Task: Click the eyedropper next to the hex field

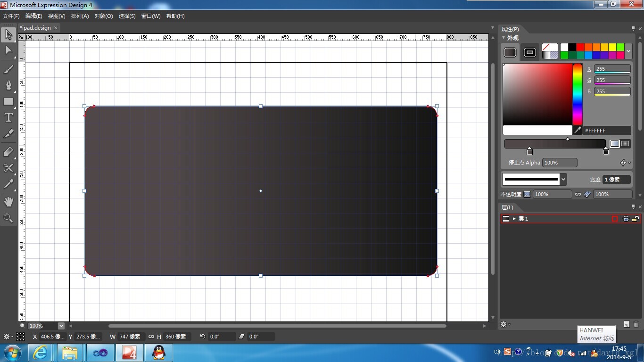Action: [x=578, y=131]
